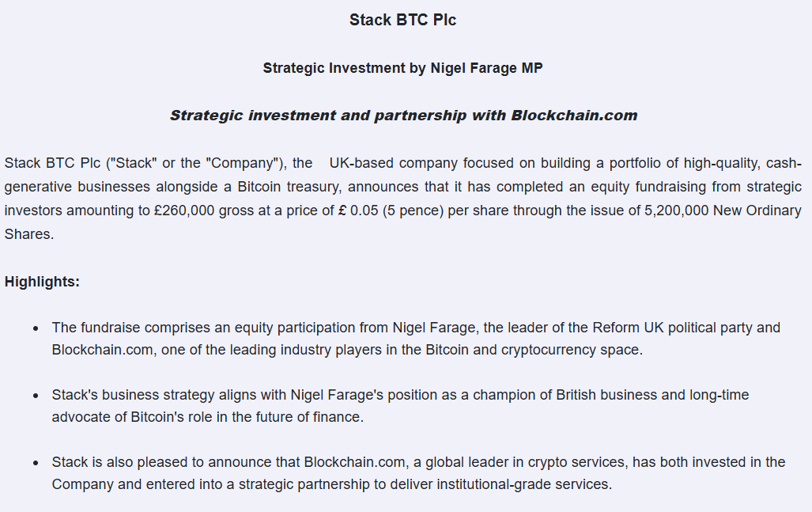This screenshot has width=812, height=512.
Task: Click the italic Blockchain.com partnership heading
Action: 403,116
